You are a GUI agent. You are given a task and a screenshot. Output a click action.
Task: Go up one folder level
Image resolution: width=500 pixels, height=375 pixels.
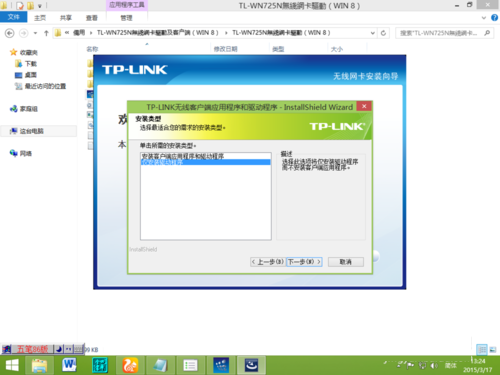pos(46,33)
